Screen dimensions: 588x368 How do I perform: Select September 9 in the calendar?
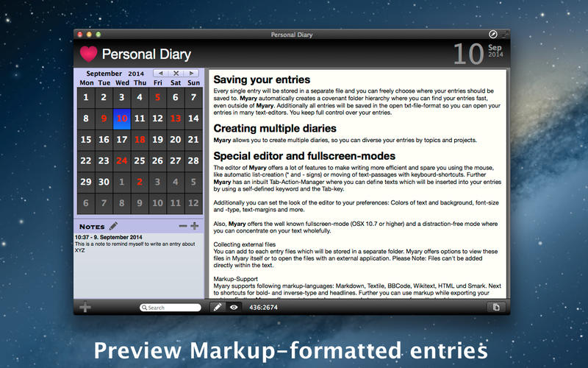(x=104, y=118)
